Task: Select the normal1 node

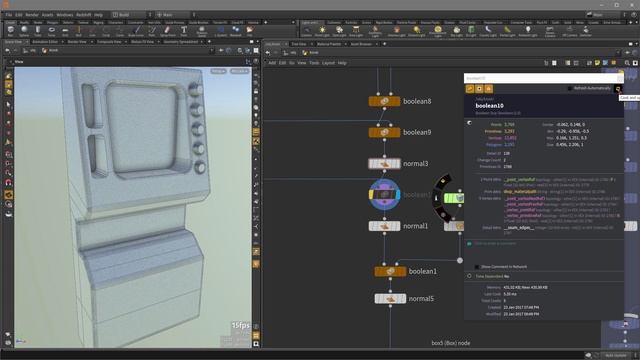Action: (x=384, y=226)
